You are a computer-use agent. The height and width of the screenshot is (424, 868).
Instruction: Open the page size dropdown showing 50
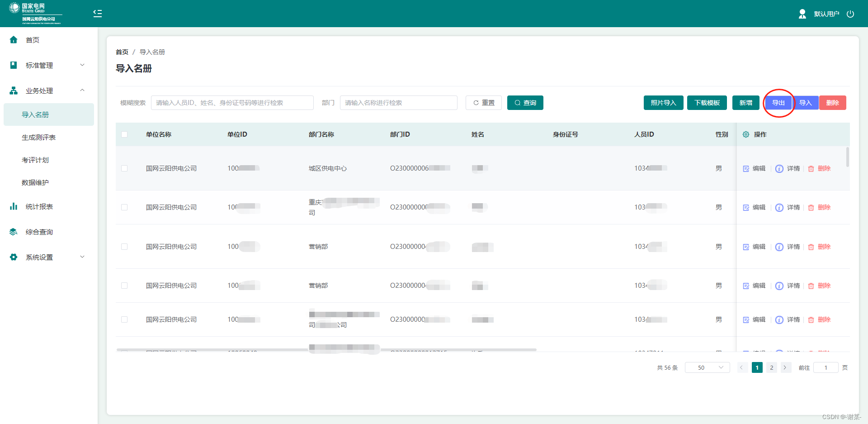[707, 367]
